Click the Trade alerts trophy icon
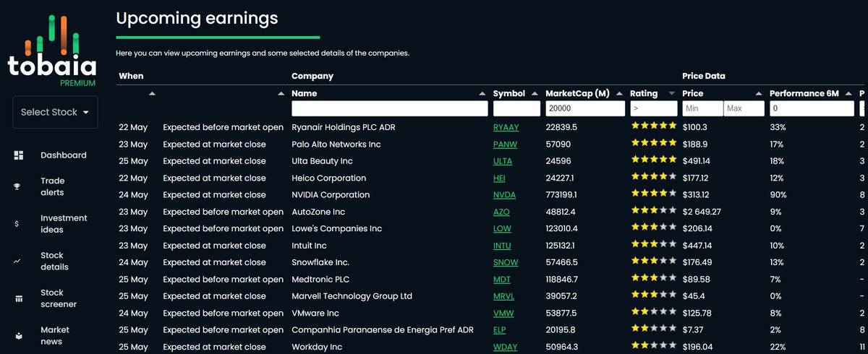This screenshot has width=868, height=354. click(17, 187)
